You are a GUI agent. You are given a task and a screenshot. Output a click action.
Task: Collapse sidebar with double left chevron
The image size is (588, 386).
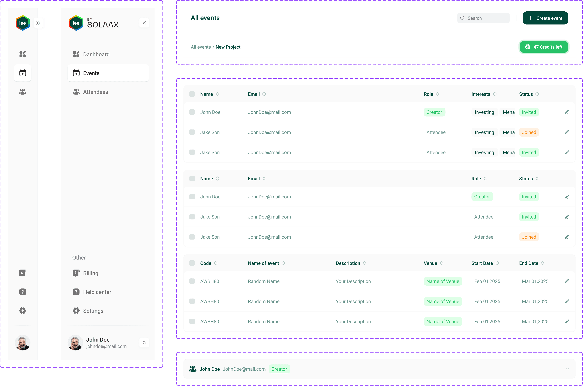pyautogui.click(x=144, y=23)
